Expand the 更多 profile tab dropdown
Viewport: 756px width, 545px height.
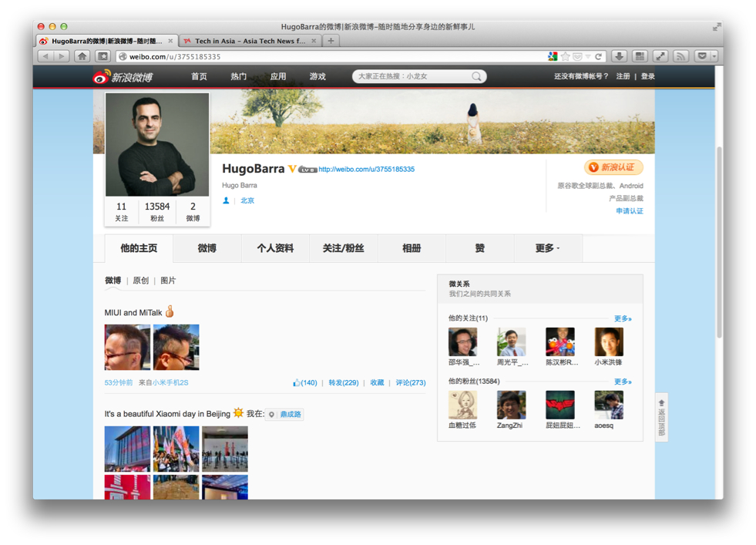pos(548,248)
